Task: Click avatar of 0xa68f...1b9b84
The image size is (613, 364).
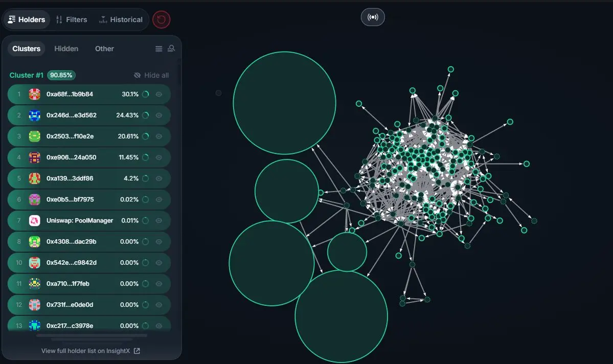Action: 34,94
